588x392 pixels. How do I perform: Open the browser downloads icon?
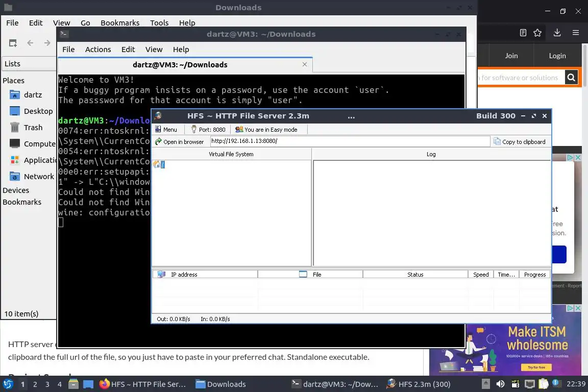click(557, 33)
